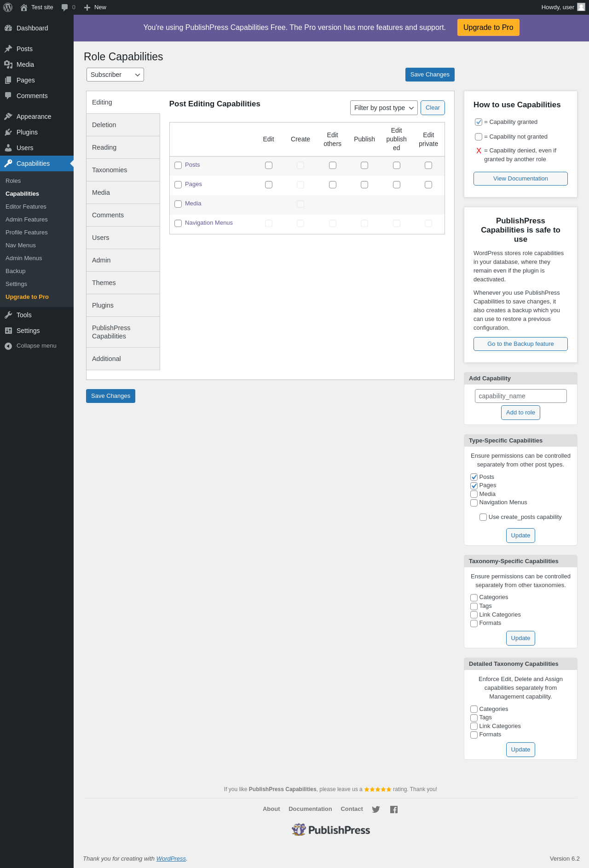This screenshot has height=868, width=589.
Task: Click the Facebook icon in footer
Action: [394, 810]
